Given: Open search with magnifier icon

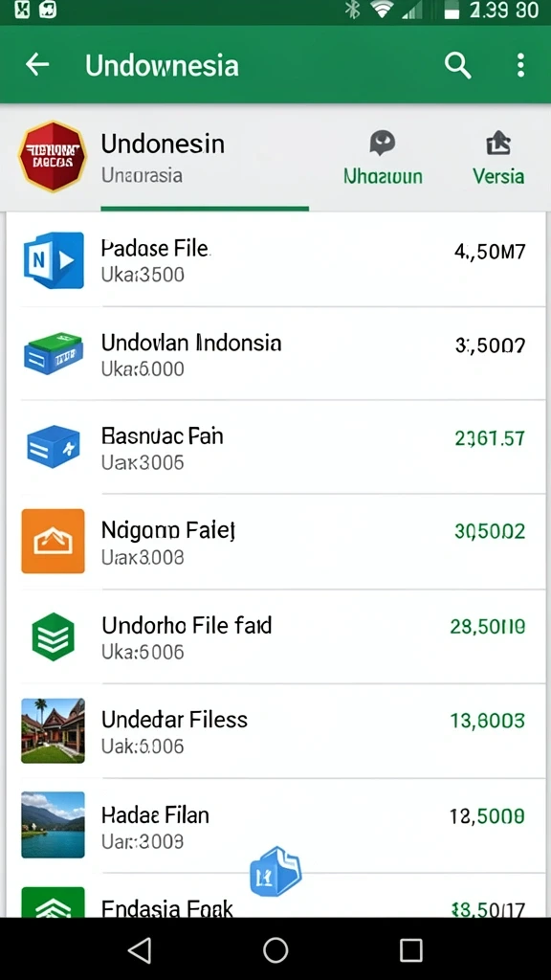Looking at the screenshot, I should click(457, 65).
